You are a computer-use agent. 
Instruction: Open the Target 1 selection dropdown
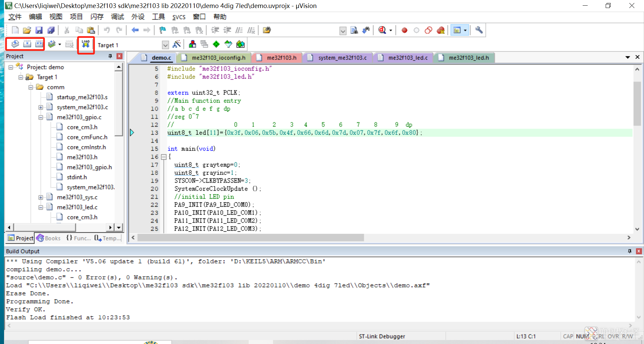[x=165, y=45]
